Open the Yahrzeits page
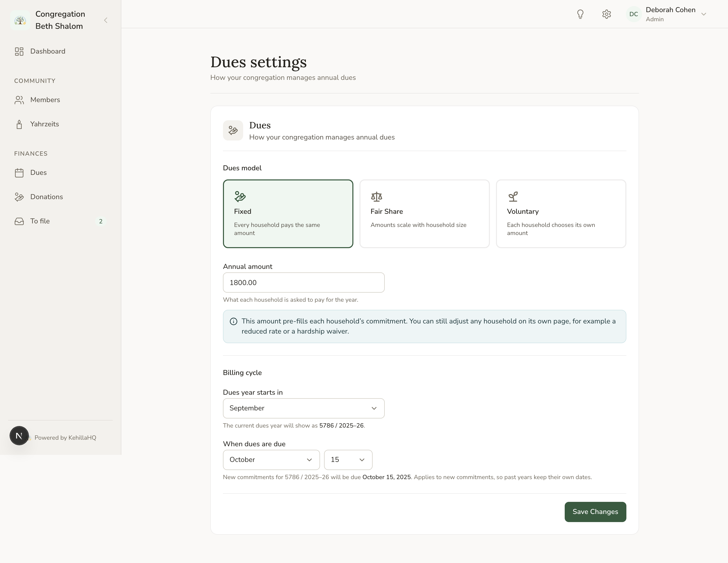Screen dimensions: 728x563 60,124
